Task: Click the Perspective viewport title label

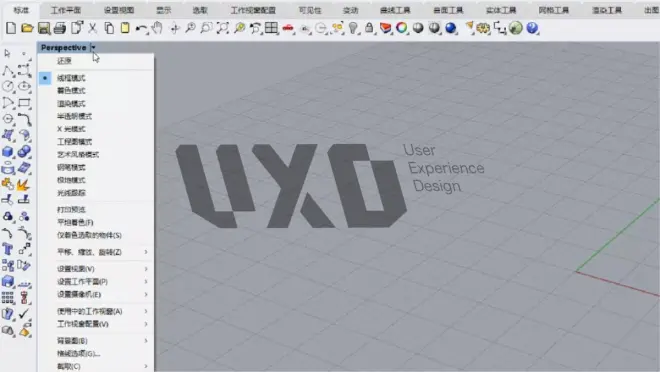Action: pyautogui.click(x=64, y=48)
